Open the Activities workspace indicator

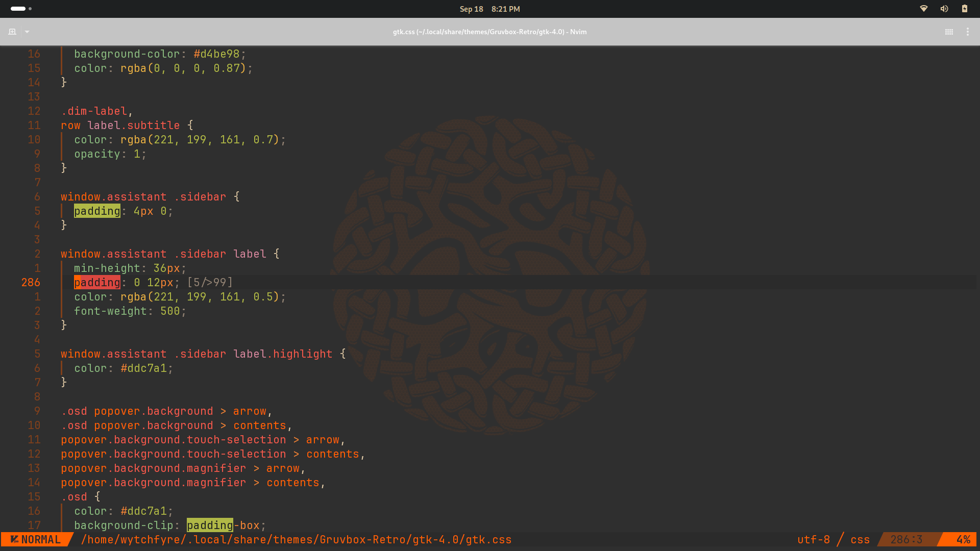pyautogui.click(x=21, y=9)
